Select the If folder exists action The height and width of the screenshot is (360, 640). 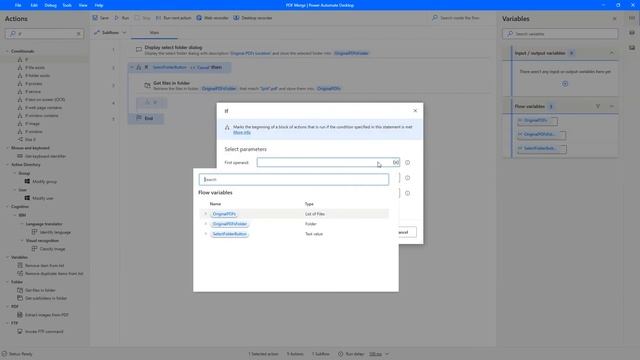[37, 76]
